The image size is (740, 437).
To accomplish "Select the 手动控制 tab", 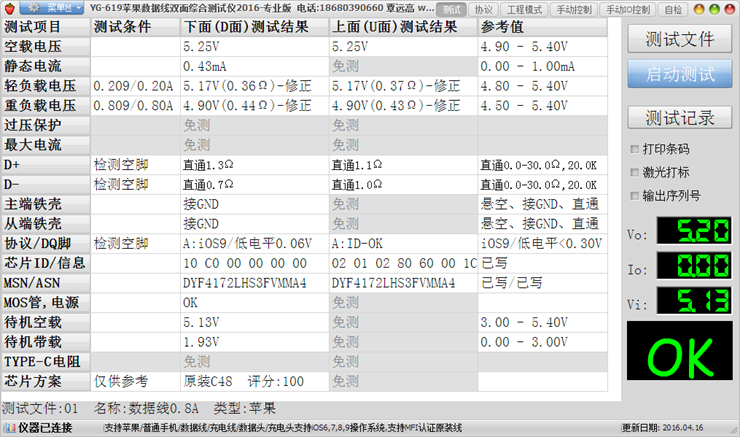I will pyautogui.click(x=574, y=9).
